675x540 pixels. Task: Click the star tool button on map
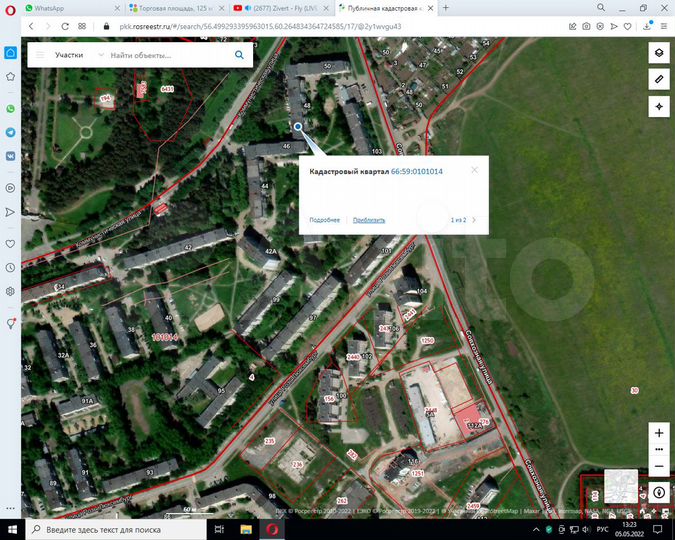coord(659,106)
